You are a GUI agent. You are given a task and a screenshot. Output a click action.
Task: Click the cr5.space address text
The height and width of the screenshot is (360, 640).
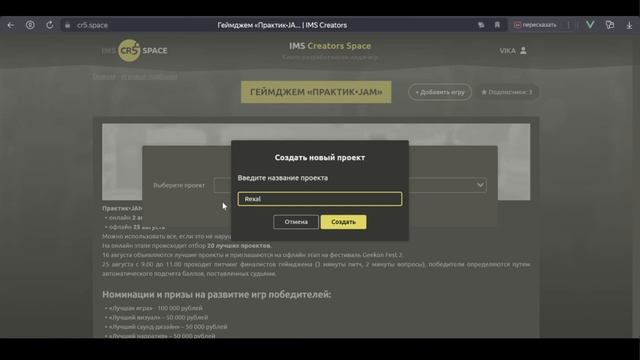tap(92, 25)
